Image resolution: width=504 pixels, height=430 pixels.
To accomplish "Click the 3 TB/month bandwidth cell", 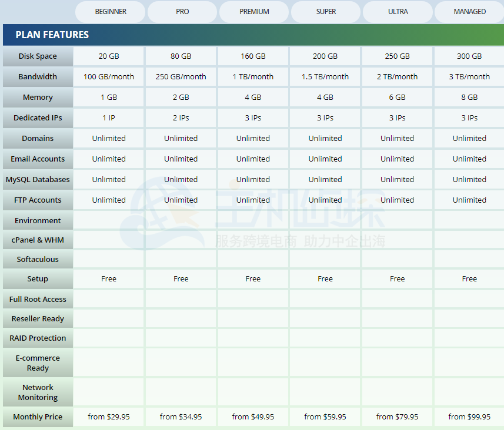I will (x=469, y=76).
